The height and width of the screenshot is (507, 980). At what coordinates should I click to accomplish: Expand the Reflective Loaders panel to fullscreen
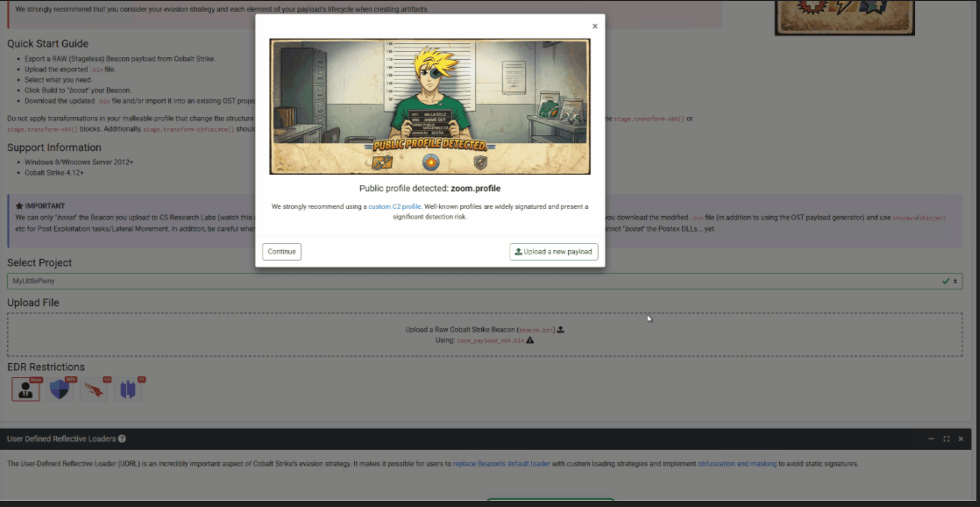pos(946,439)
